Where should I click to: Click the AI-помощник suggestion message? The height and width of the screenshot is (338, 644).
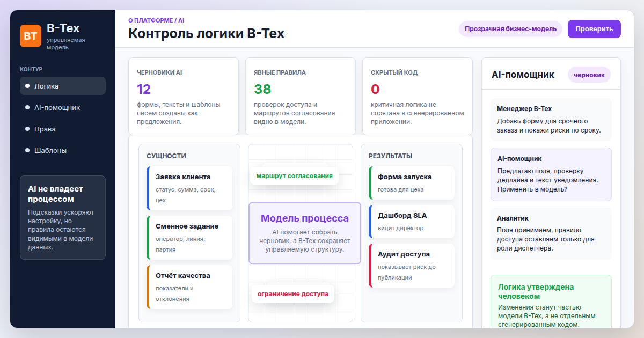point(551,174)
